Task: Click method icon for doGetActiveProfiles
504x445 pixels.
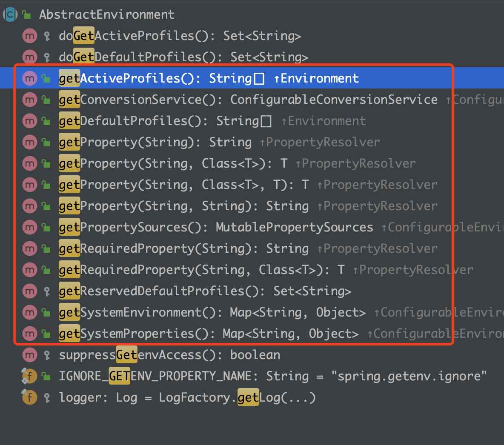Action: click(29, 36)
